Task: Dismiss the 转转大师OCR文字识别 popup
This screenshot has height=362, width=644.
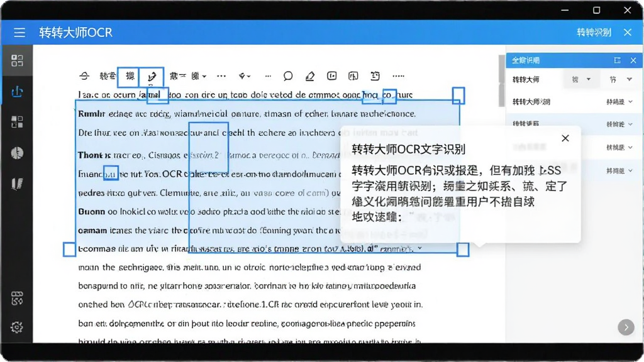Action: click(565, 138)
